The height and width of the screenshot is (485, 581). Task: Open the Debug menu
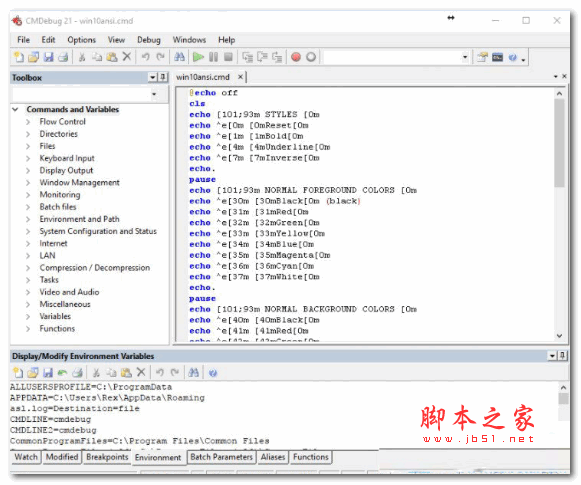pyautogui.click(x=149, y=40)
